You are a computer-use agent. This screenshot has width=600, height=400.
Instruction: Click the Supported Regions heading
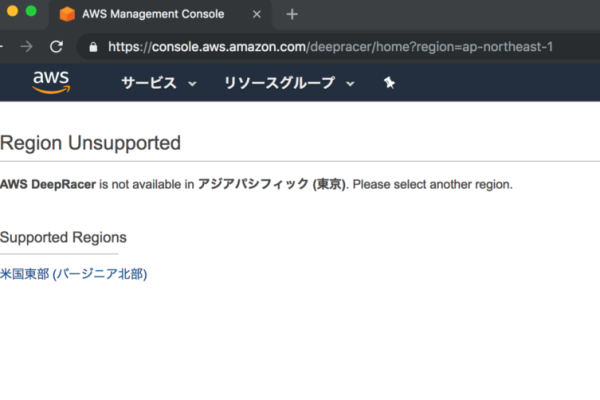point(63,237)
